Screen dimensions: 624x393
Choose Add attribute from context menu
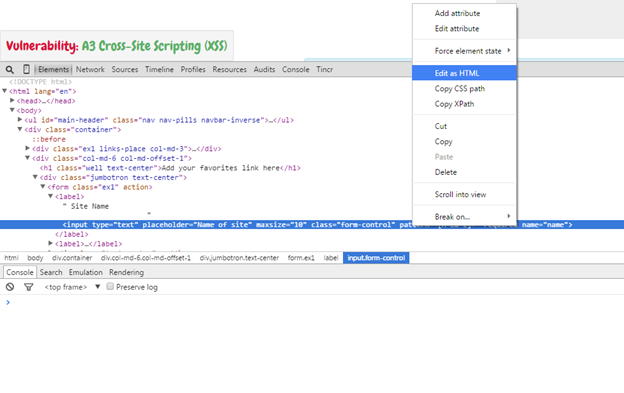pos(464,13)
